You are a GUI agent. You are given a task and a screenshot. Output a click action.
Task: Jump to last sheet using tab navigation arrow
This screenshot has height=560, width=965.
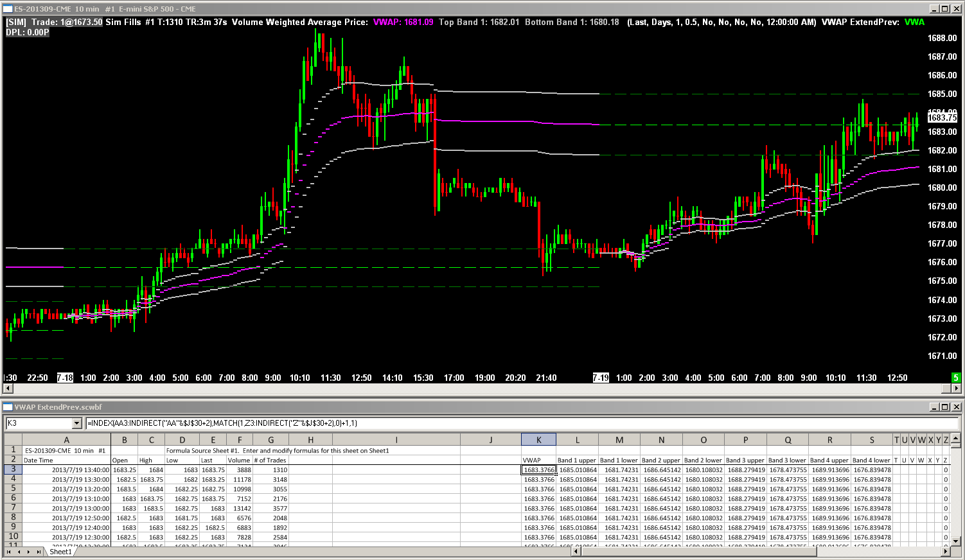pyautogui.click(x=39, y=552)
